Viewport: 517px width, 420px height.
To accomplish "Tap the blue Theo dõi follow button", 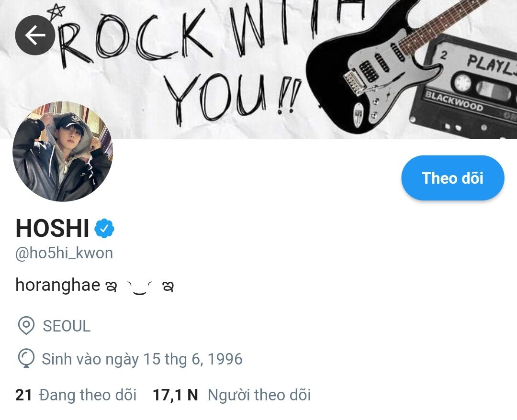I will click(x=452, y=178).
